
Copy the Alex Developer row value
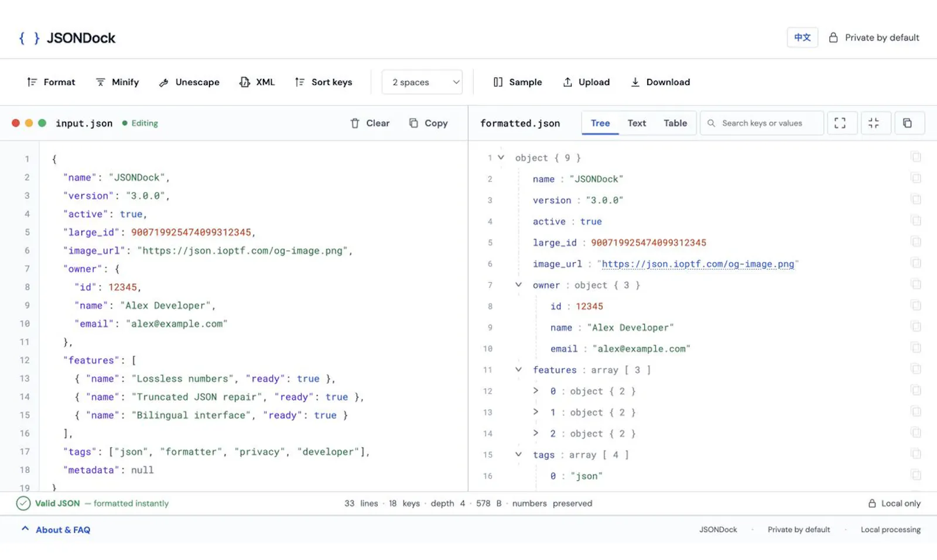click(x=916, y=327)
